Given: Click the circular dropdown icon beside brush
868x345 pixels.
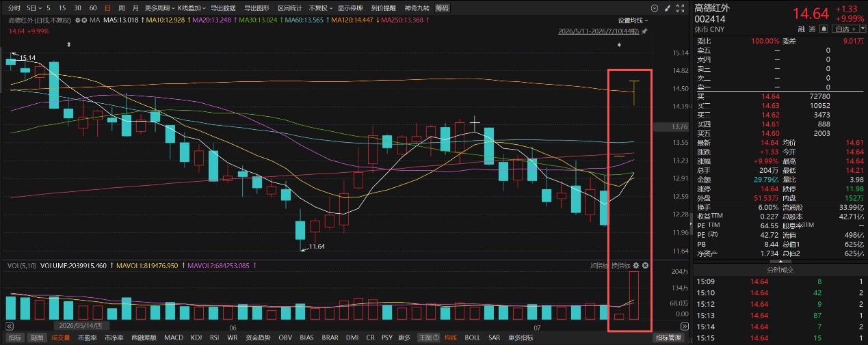Looking at the screenshot, I should point(655,8).
